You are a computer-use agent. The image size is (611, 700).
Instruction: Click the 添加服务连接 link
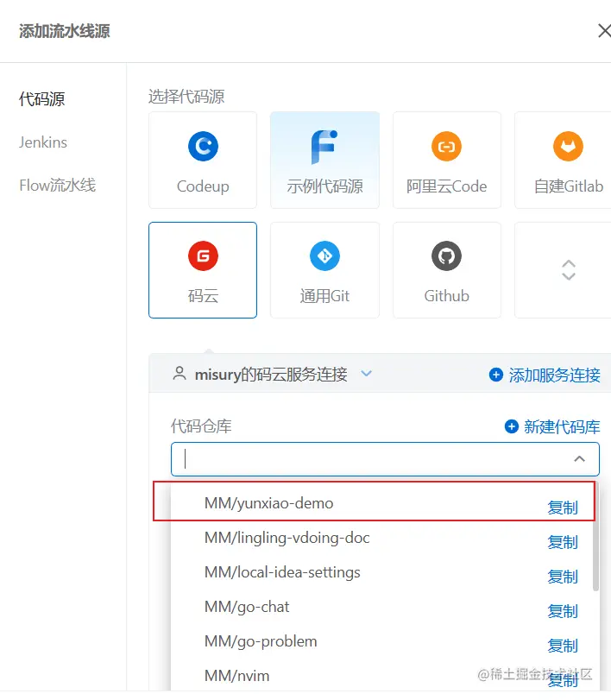pos(554,375)
